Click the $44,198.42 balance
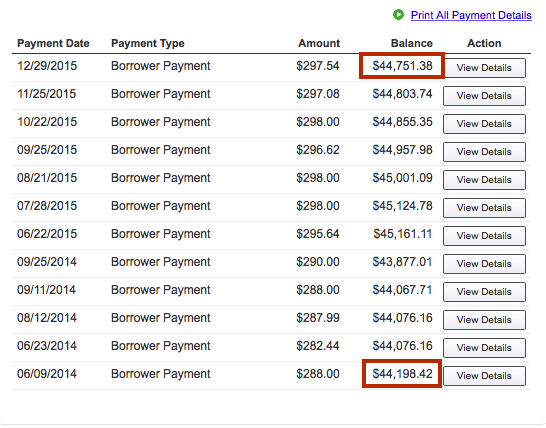 [x=403, y=374]
